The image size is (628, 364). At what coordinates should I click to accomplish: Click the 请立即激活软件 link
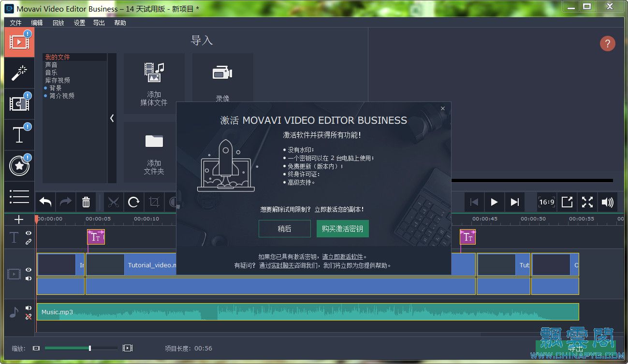click(342, 257)
